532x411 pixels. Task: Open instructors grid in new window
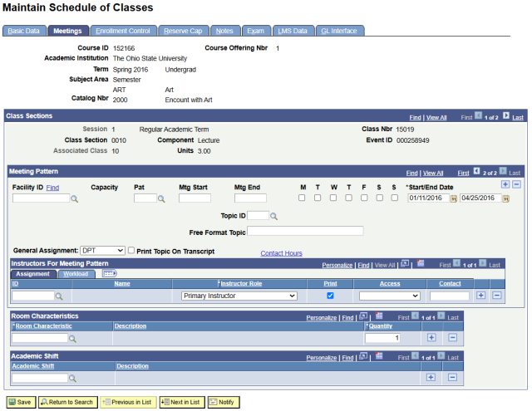pyautogui.click(x=405, y=263)
